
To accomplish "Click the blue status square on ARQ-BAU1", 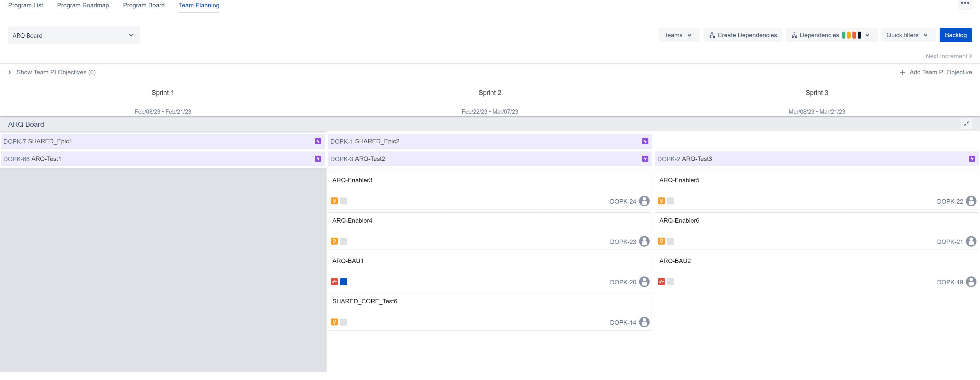I will pos(344,281).
